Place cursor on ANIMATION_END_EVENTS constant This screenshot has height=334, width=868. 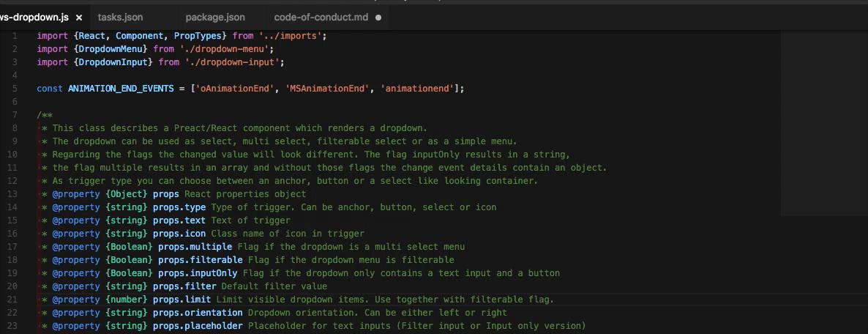point(121,89)
